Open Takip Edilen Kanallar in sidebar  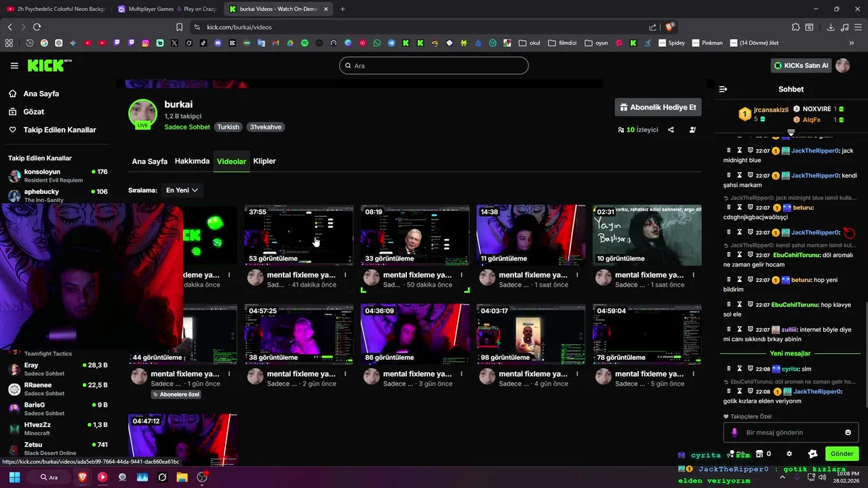coord(60,129)
